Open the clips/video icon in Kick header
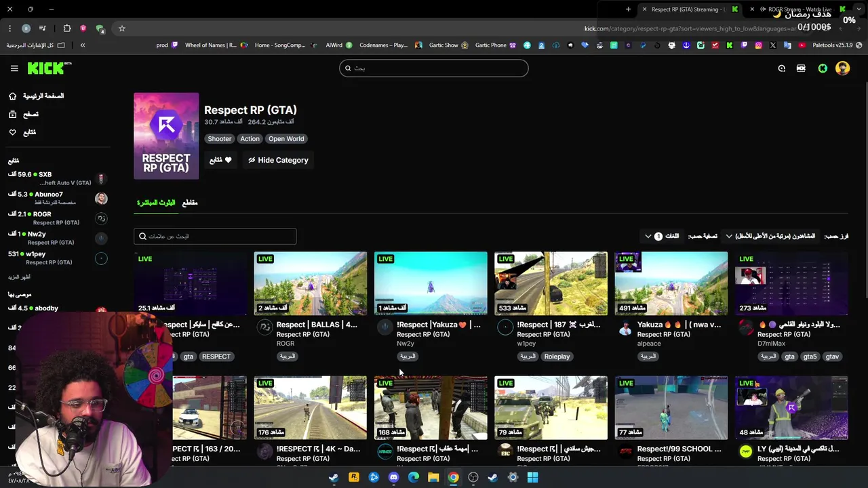Image resolution: width=868 pixels, height=488 pixels. tap(801, 68)
